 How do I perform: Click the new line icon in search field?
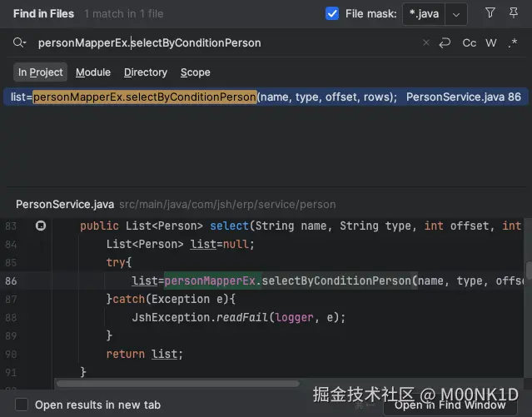pos(445,43)
